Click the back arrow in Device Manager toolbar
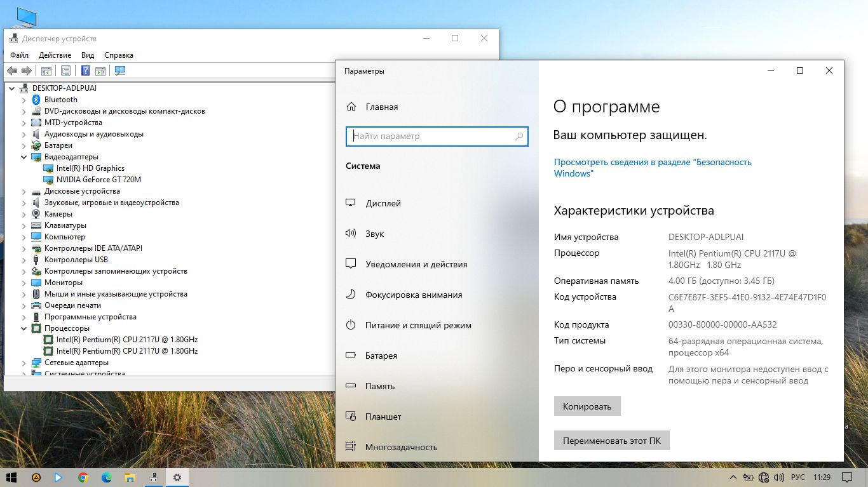Screen dimensions: 868x487 (12, 71)
